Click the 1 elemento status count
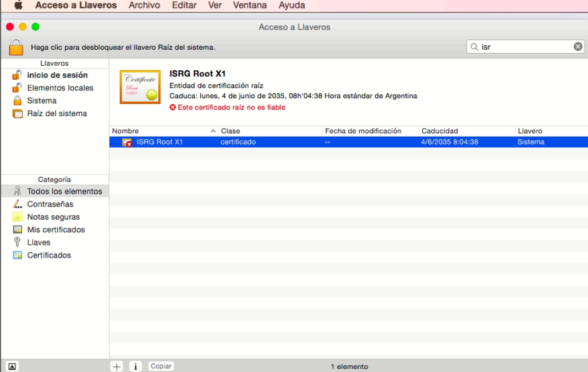Screen dimensions: 588x372 [x=349, y=366]
